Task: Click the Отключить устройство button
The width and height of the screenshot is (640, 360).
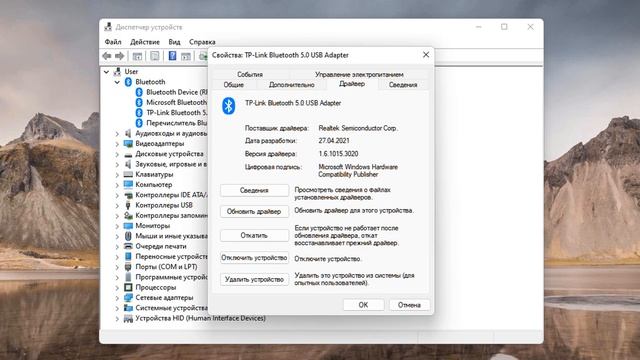Action: tap(254, 258)
